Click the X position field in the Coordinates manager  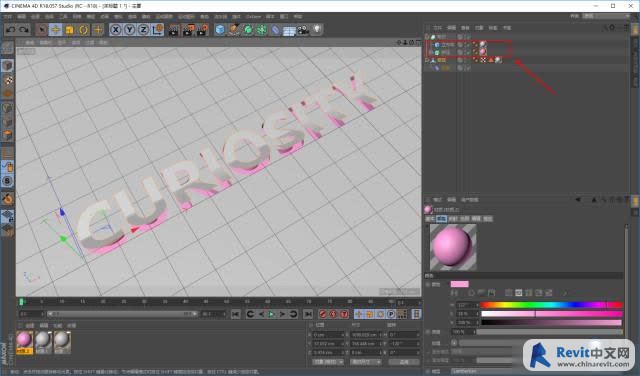click(x=328, y=335)
